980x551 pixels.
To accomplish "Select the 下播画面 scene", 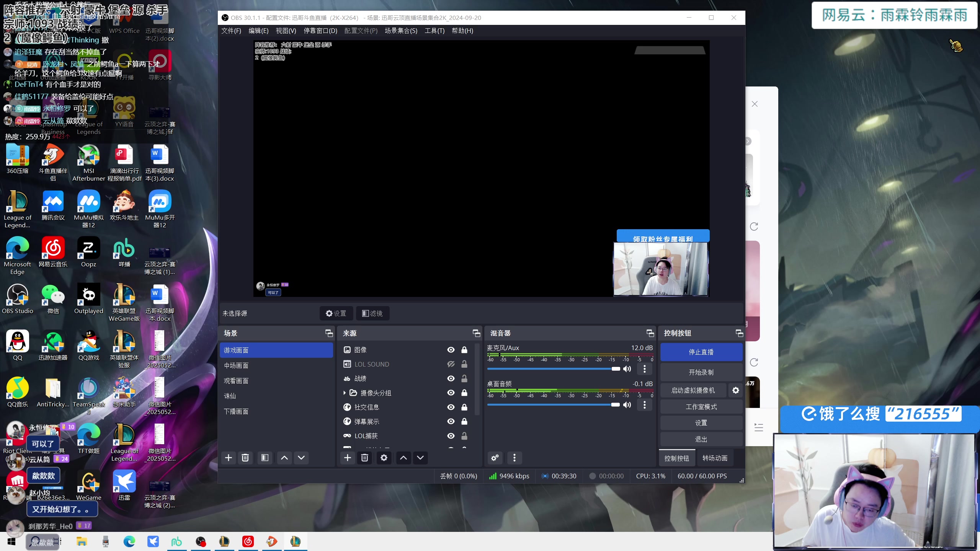I will (x=276, y=411).
